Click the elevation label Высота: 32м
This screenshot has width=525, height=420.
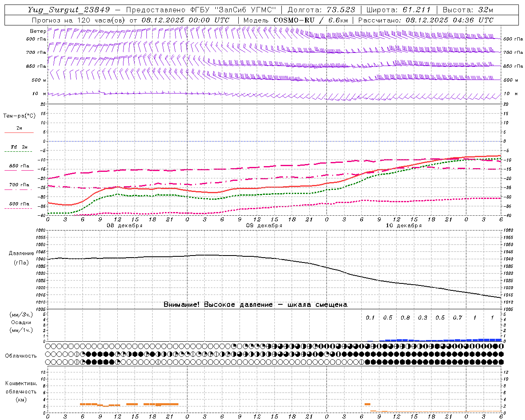pyautogui.click(x=468, y=10)
